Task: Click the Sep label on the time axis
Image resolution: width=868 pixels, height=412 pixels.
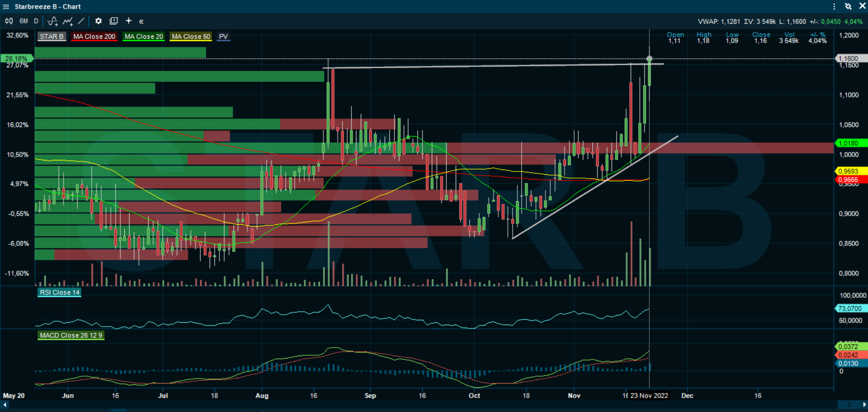Action: (370, 396)
